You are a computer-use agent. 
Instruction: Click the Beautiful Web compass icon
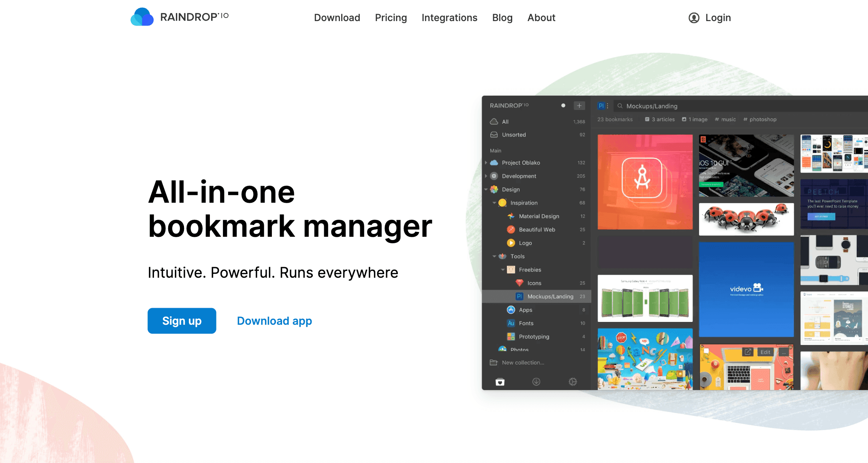(x=511, y=229)
